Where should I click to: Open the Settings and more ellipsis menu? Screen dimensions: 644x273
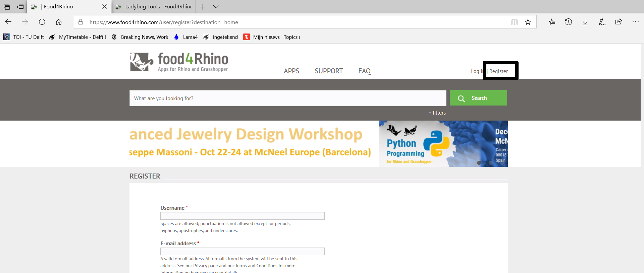[635, 22]
